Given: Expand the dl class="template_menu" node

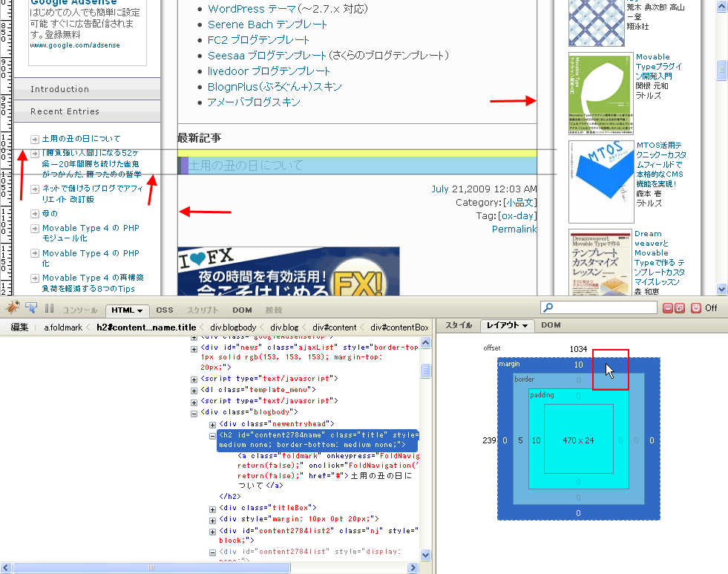Looking at the screenshot, I should (x=194, y=391).
